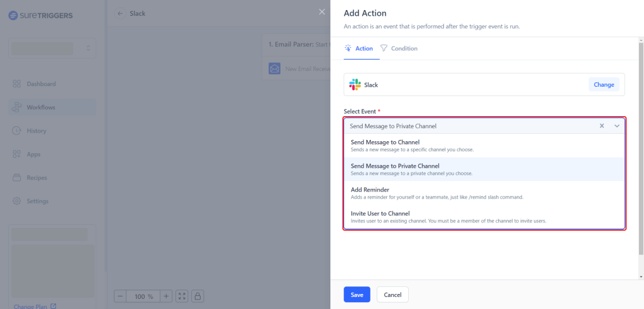Fit workflow to screen icon
This screenshot has height=309, width=644.
(182, 296)
